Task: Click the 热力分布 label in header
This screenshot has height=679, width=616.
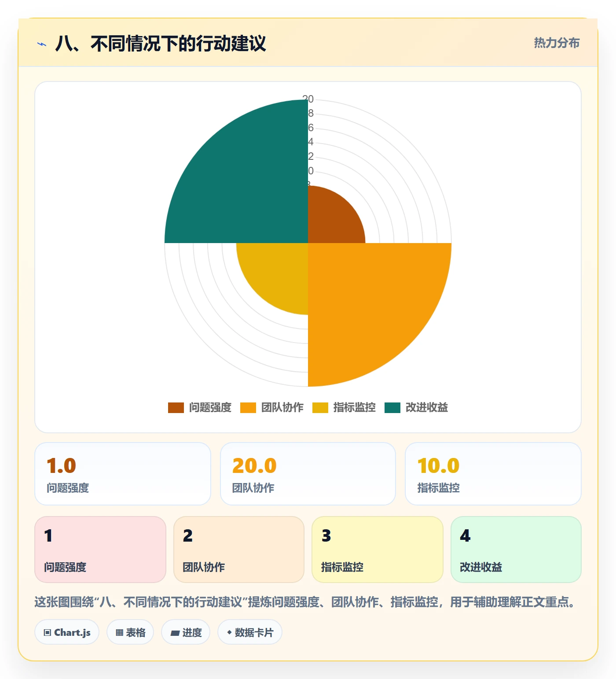Action: (557, 43)
